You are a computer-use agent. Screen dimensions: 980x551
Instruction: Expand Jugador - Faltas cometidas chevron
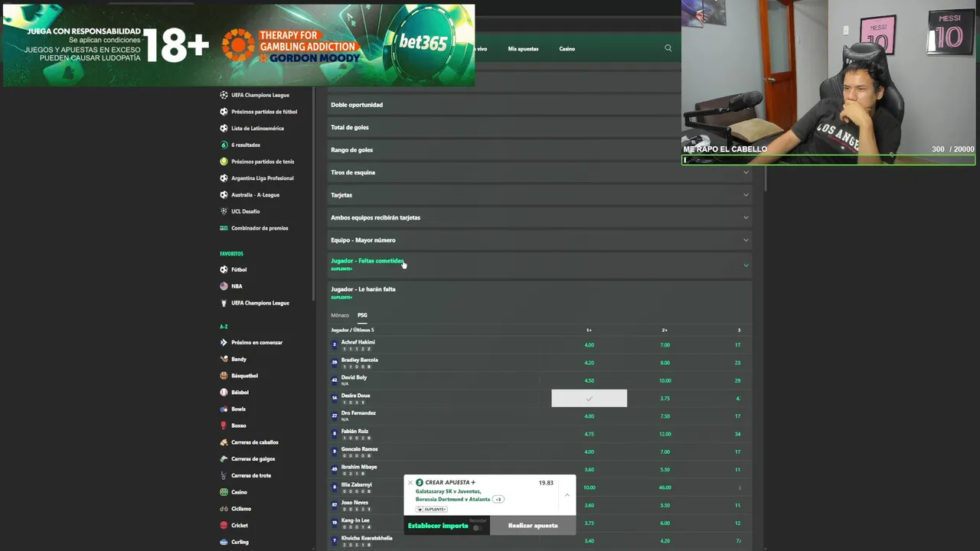746,265
